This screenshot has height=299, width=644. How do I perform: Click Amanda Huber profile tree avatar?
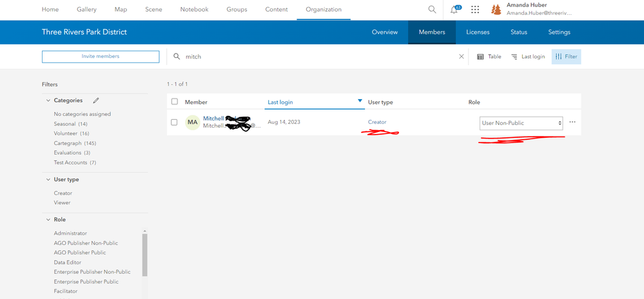(x=496, y=10)
